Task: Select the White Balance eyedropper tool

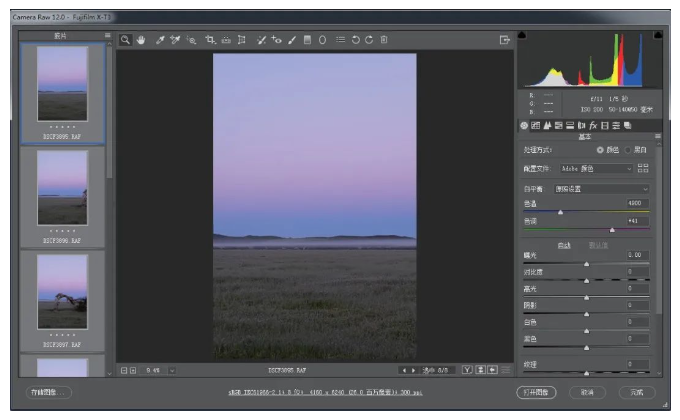Action: click(160, 40)
